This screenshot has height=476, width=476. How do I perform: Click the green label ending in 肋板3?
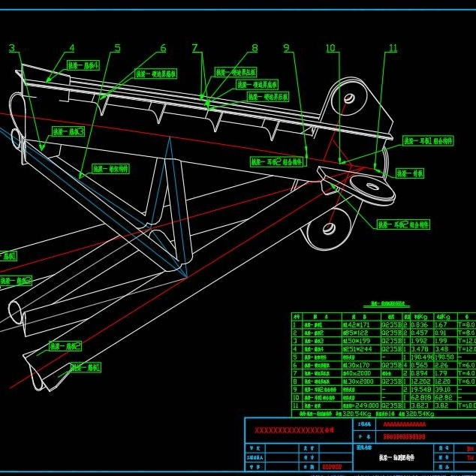point(68,131)
